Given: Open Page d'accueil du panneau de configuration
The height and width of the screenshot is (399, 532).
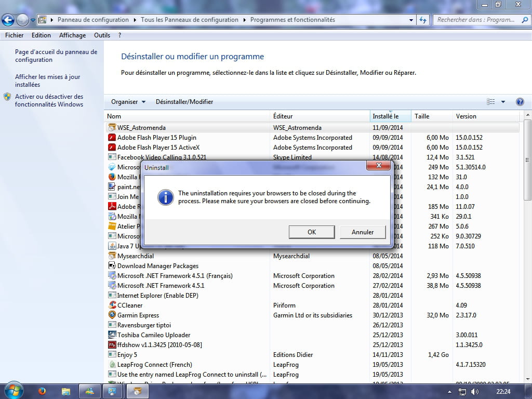Looking at the screenshot, I should (x=56, y=56).
